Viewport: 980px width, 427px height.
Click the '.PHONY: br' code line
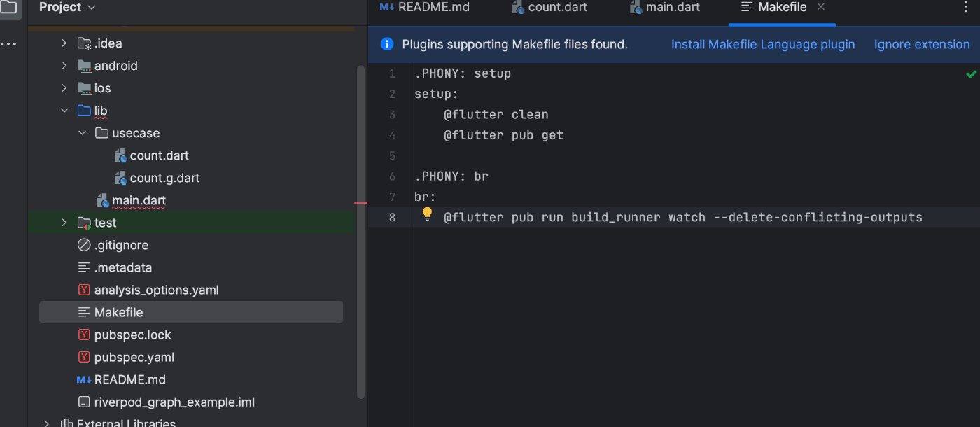tap(451, 176)
